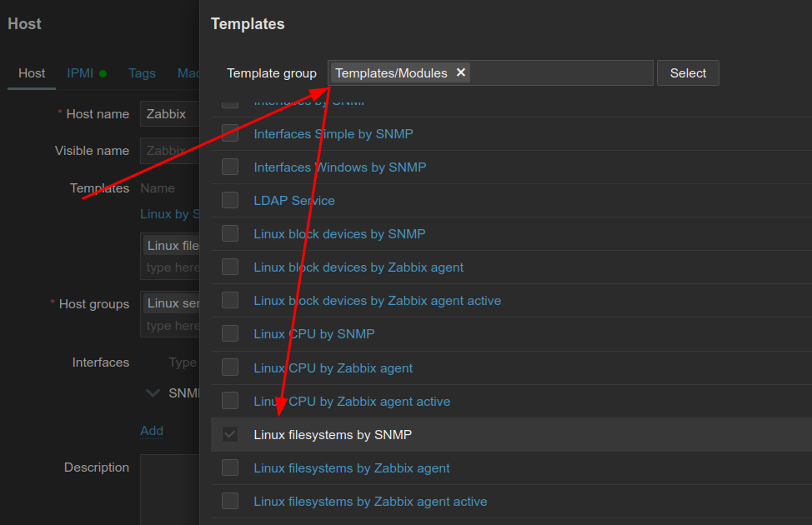Open the Interfaces Simple by SNMP link

click(333, 134)
